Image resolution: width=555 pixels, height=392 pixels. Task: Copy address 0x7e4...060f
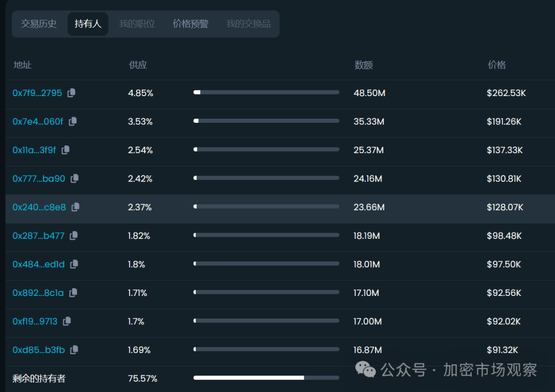tap(72, 121)
